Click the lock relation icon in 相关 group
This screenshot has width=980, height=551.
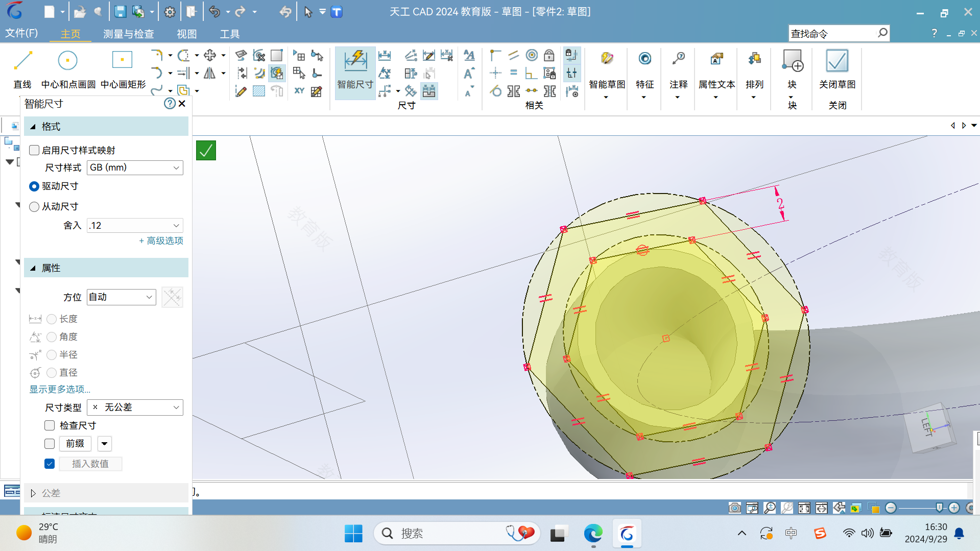[x=549, y=55]
